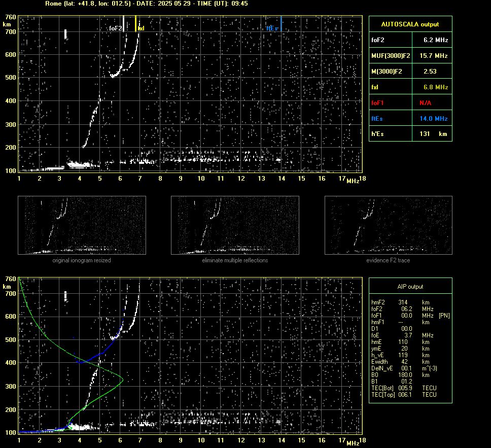Select the h'Es value 131 km
The width and height of the screenshot is (491, 448).
point(432,134)
